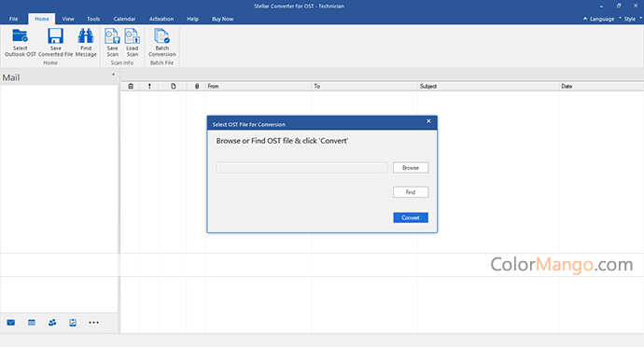Select the Home ribbon tab
644x347 pixels.
(41, 19)
